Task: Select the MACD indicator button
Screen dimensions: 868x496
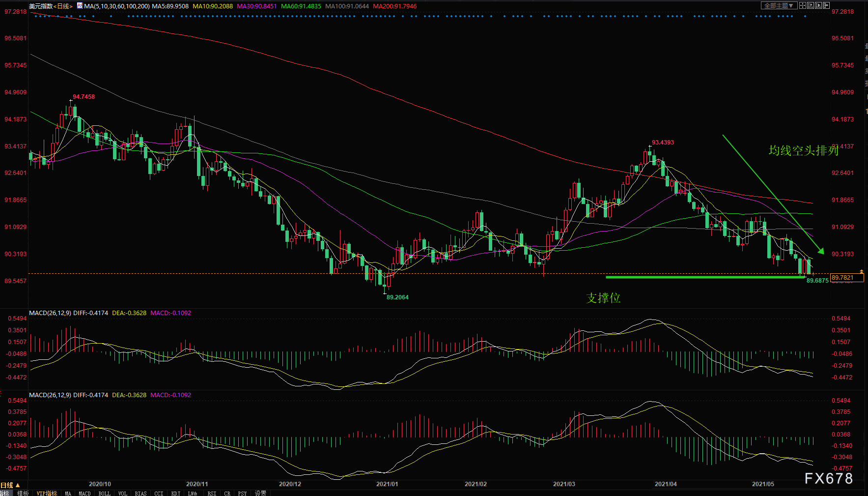Action: [x=84, y=493]
